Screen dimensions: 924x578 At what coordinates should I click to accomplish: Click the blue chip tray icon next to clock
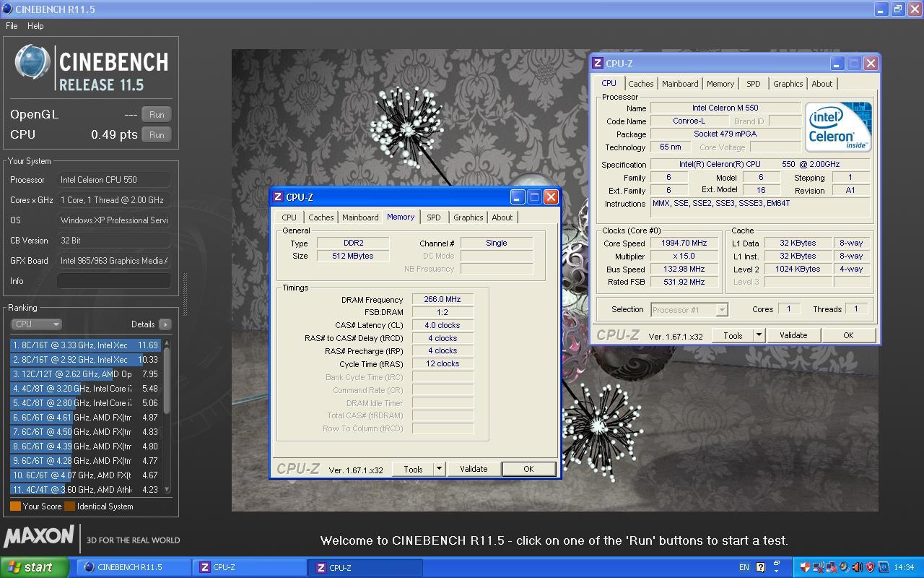(x=884, y=567)
